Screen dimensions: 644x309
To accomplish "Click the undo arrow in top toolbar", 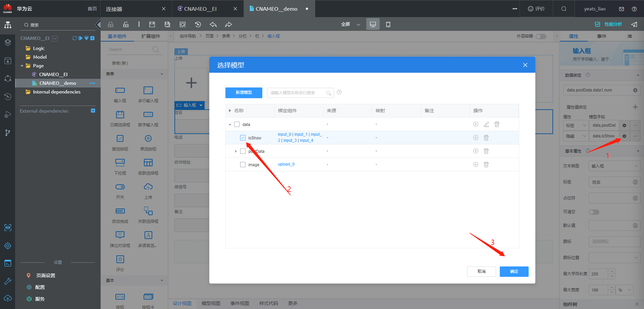I will click(213, 24).
